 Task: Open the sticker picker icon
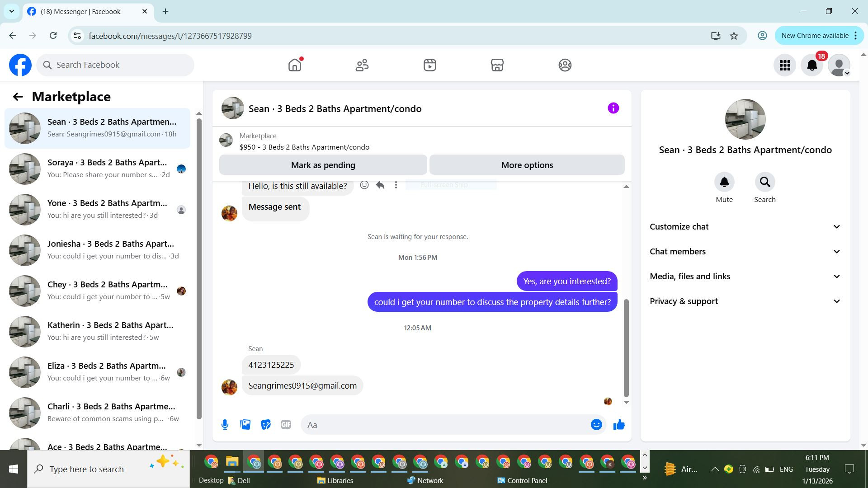click(x=265, y=425)
